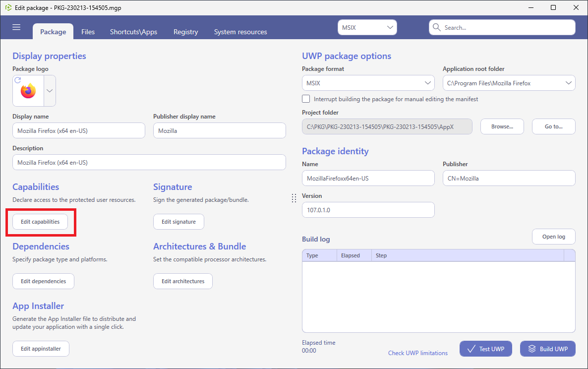Screen dimensions: 588x369
Task: Open the hamburger menu
Action: (x=16, y=27)
